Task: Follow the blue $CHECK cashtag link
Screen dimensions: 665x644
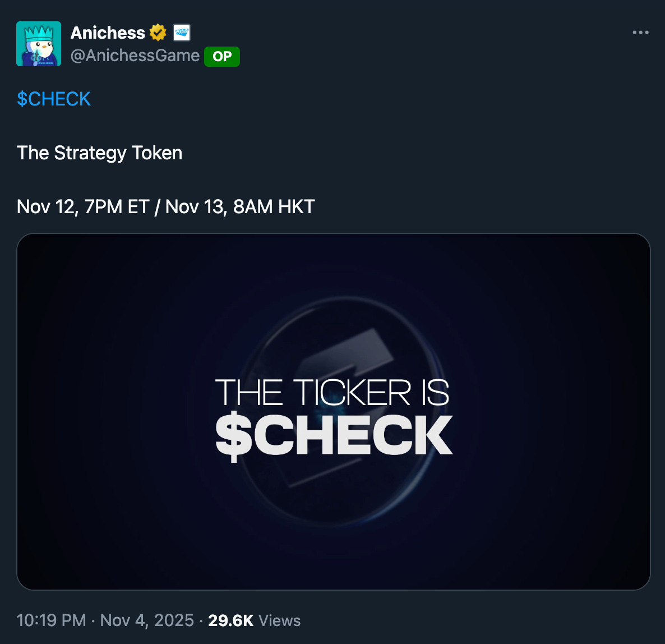Action: tap(53, 99)
